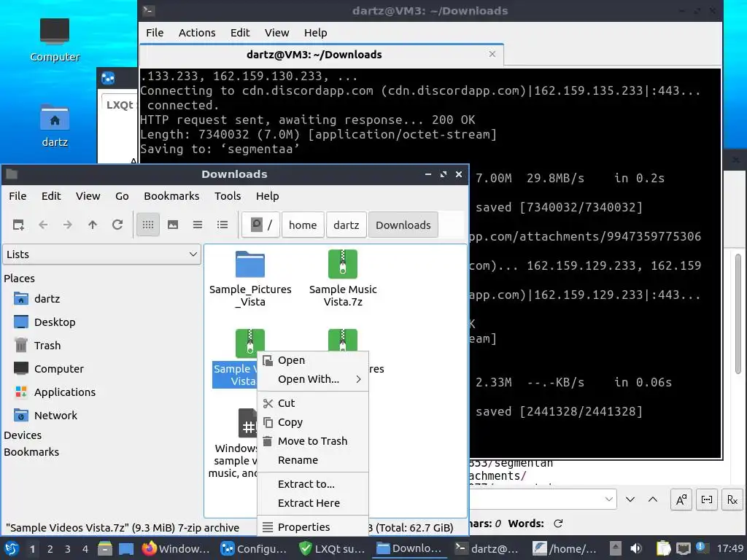Choose Rename in context menu

(313, 461)
